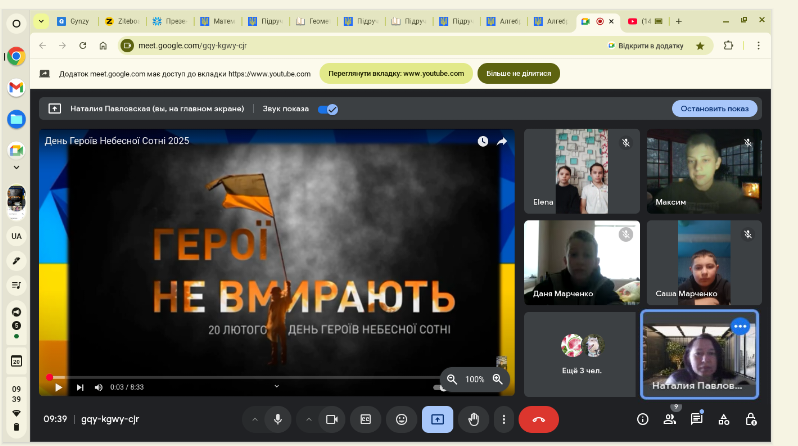Click the present screen button
Viewport: 798px width, 446px height.
click(437, 419)
